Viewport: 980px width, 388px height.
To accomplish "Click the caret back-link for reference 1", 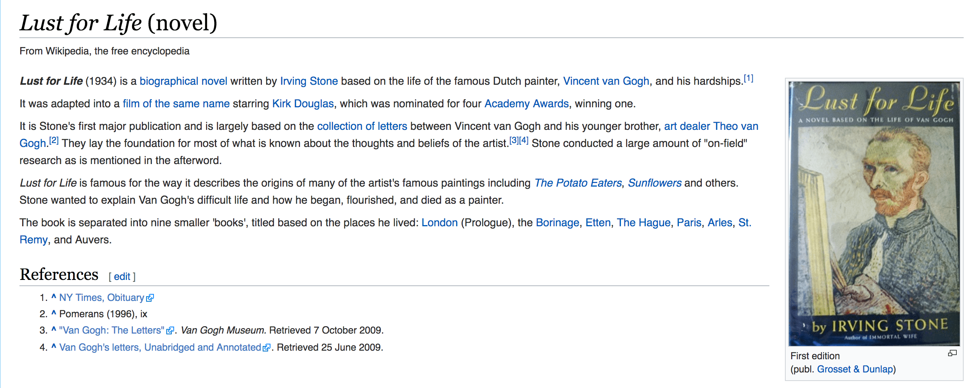I will click(54, 297).
